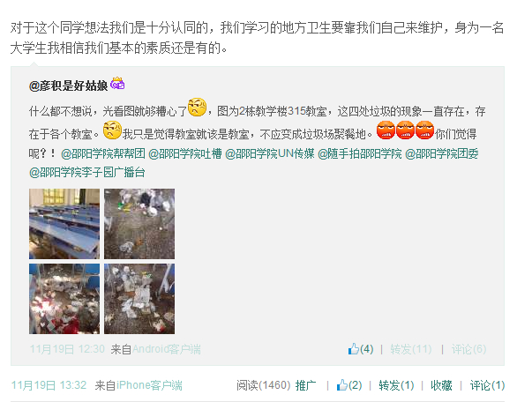Open the iPhone客户端 source link
This screenshot has width=532, height=402.
click(x=149, y=385)
